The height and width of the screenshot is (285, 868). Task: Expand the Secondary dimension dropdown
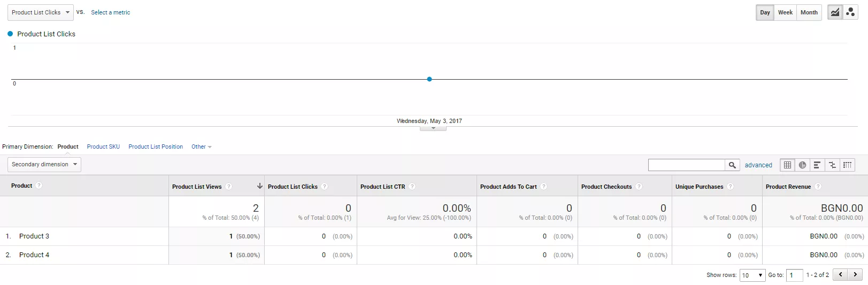coord(44,165)
